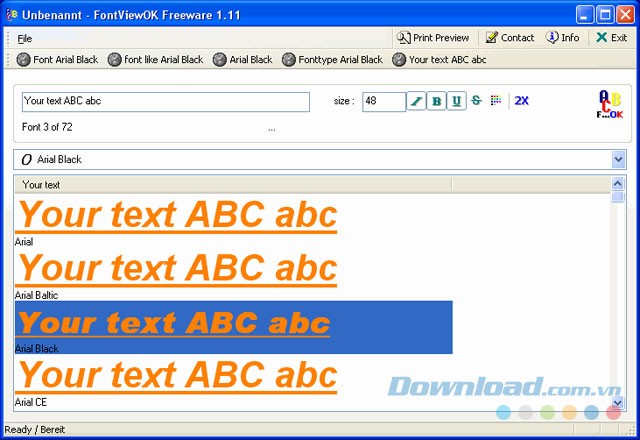Viewport: 640px width, 440px height.
Task: Select 'Fonttype Arial Black' preset
Action: click(332, 60)
